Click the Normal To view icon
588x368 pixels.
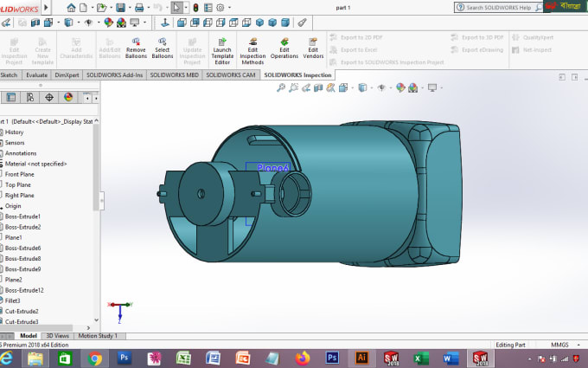click(165, 23)
